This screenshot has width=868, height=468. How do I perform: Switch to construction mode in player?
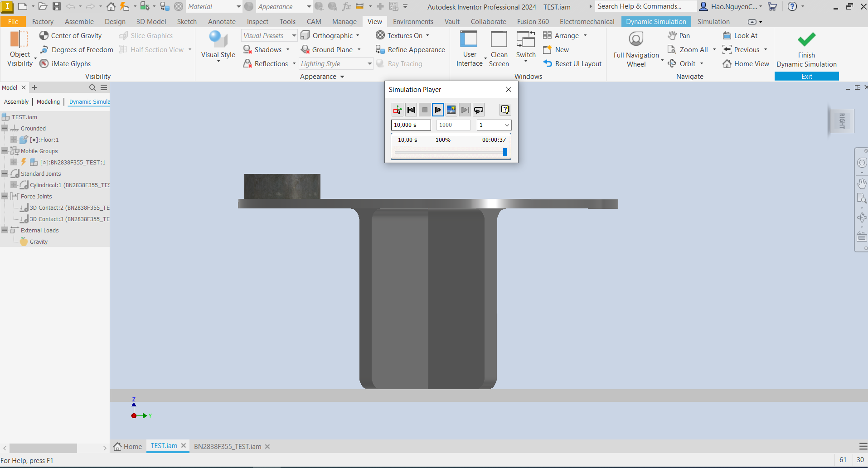click(x=398, y=110)
